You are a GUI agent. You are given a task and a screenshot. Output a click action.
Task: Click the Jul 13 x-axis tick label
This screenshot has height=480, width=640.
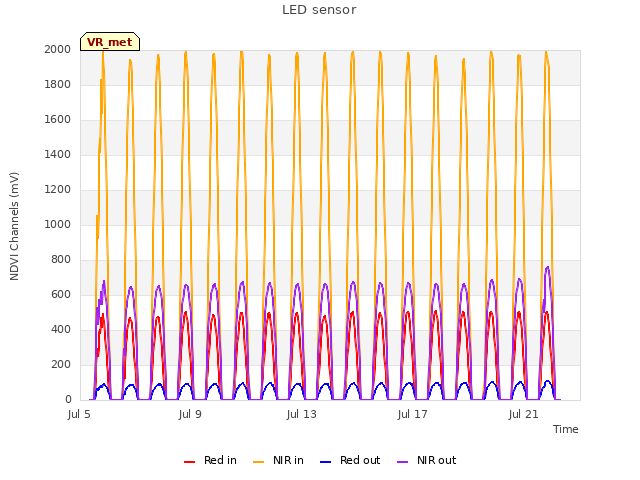click(301, 414)
